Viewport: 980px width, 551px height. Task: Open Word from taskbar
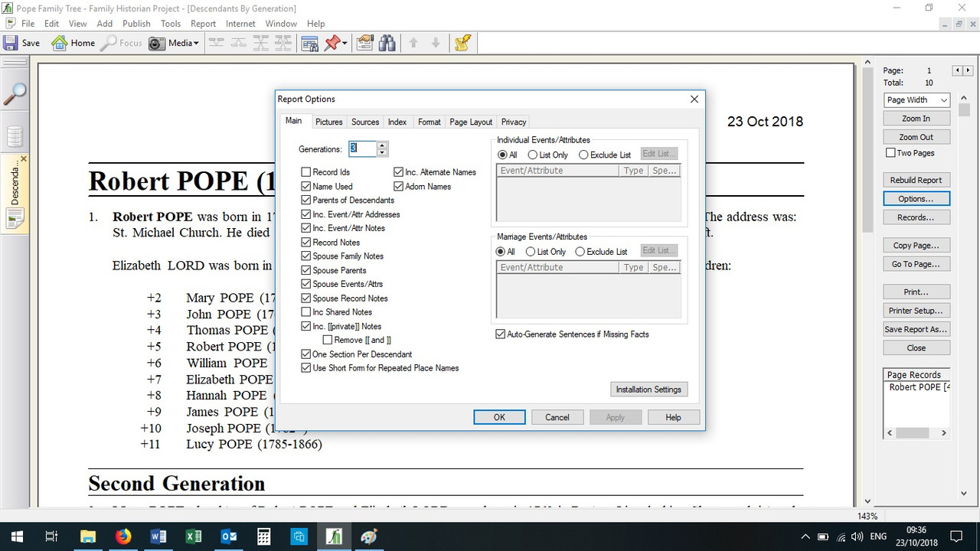pyautogui.click(x=158, y=537)
